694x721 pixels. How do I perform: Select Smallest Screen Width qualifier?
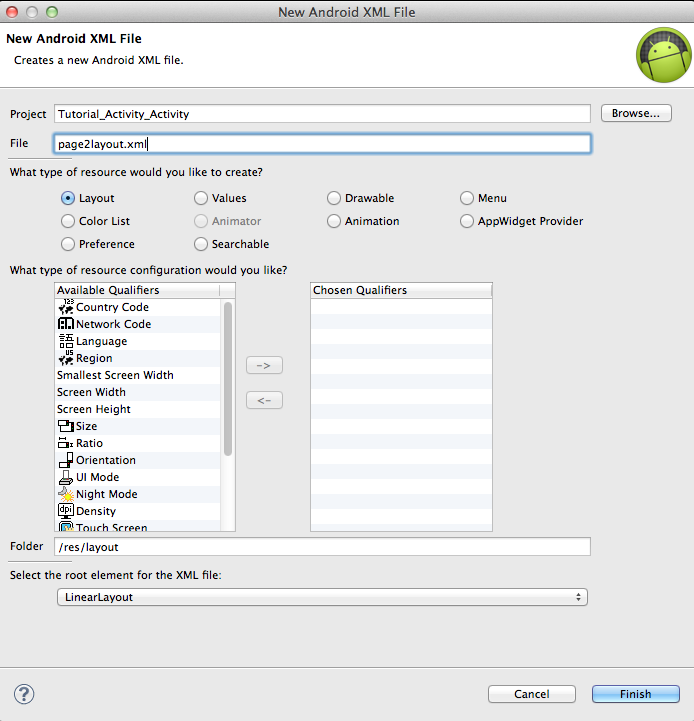pos(115,375)
